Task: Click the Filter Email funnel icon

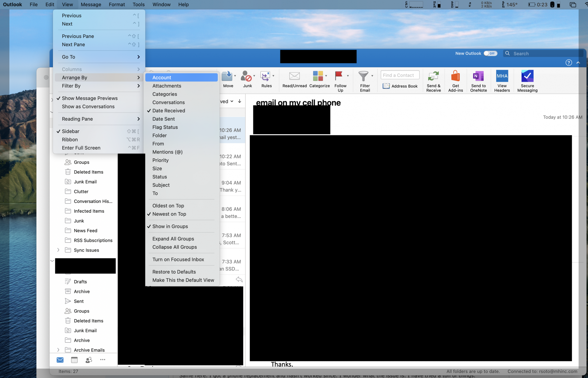Action: (363, 76)
